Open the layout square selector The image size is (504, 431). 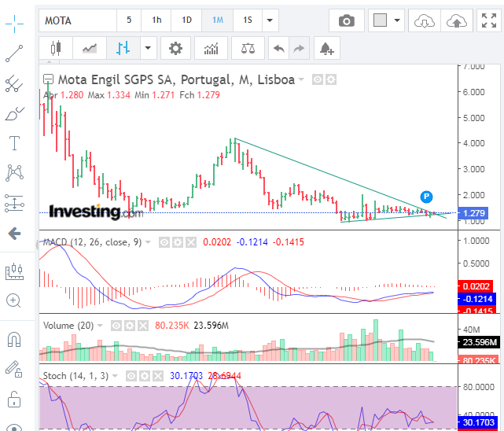click(x=380, y=20)
